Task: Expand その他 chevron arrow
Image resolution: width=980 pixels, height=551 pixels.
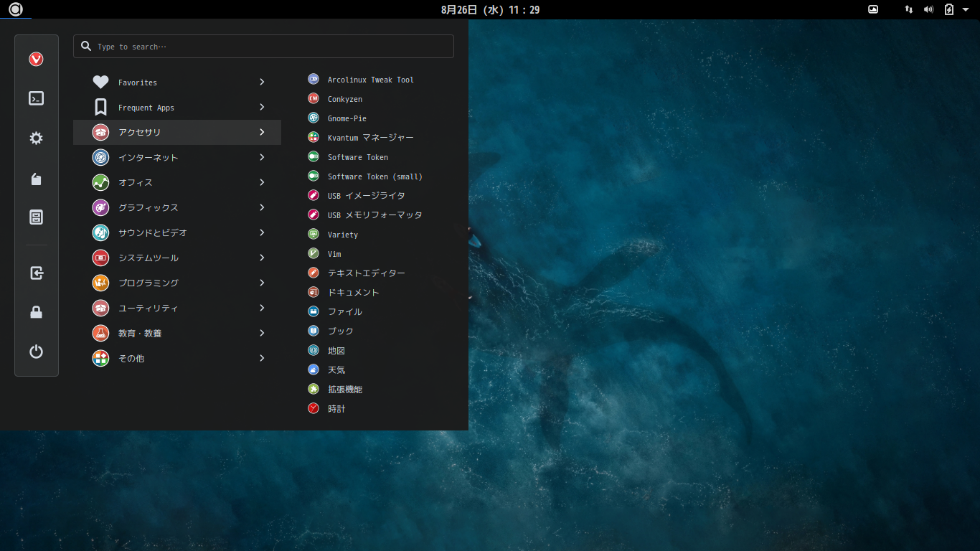Action: [x=262, y=359]
